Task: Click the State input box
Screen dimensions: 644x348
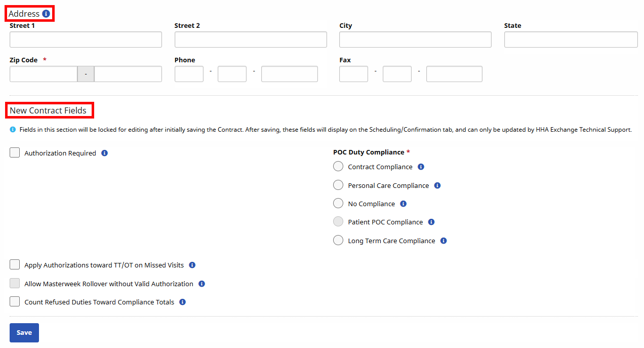Action: pos(571,40)
